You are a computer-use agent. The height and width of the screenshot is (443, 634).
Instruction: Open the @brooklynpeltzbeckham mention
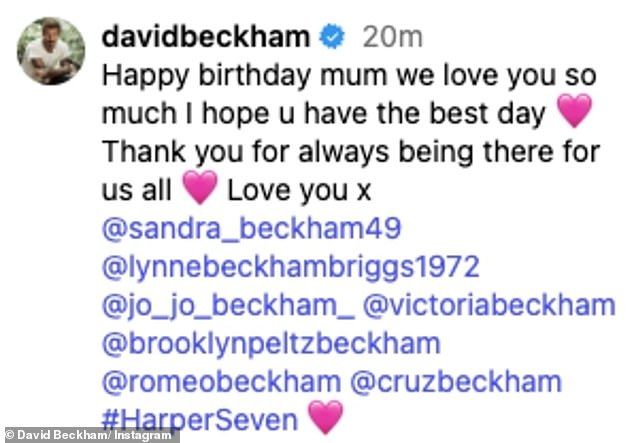[270, 343]
